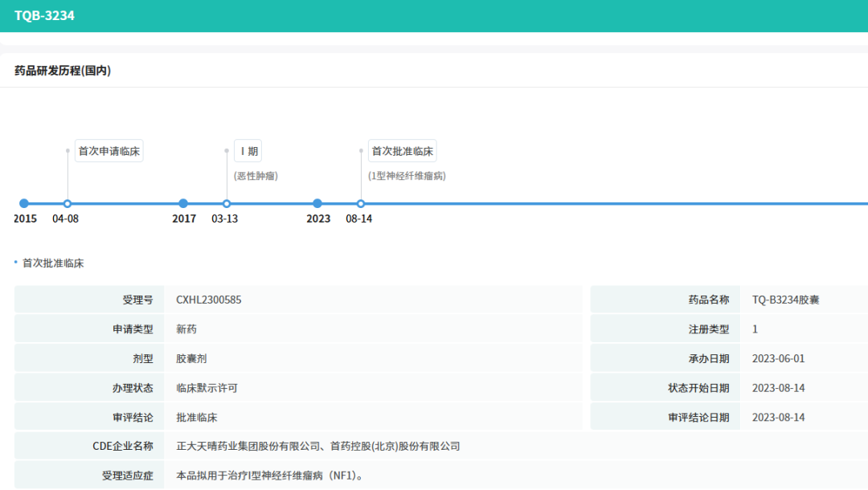This screenshot has height=490, width=868.
Task: Select the 药品研发历程(国内) section heading
Action: pyautogui.click(x=63, y=71)
